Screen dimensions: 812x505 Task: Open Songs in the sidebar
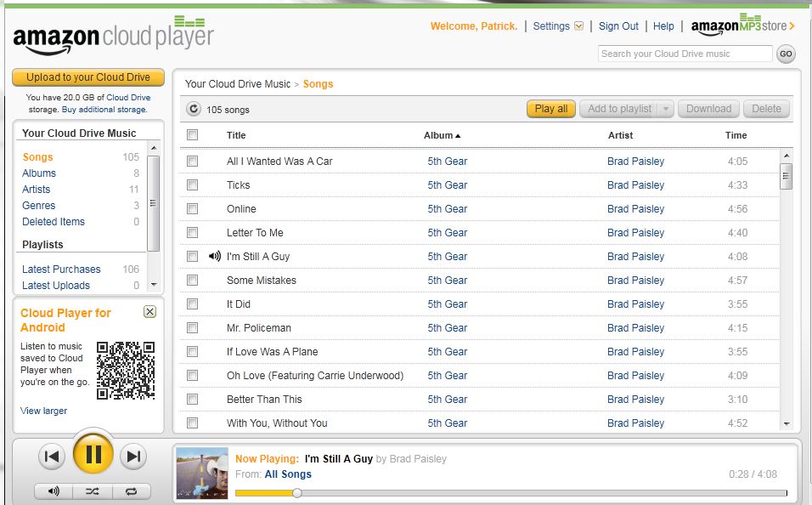pyautogui.click(x=37, y=157)
